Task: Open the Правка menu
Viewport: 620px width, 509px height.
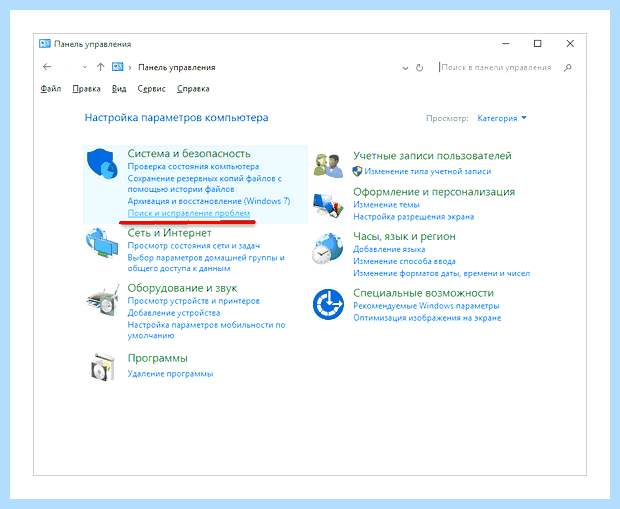Action: coord(86,89)
